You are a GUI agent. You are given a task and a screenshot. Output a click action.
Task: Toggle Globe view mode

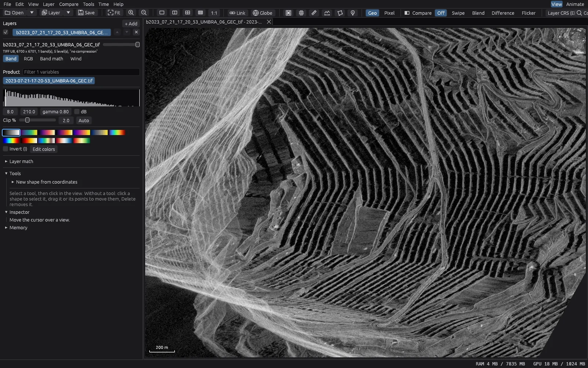(263, 13)
